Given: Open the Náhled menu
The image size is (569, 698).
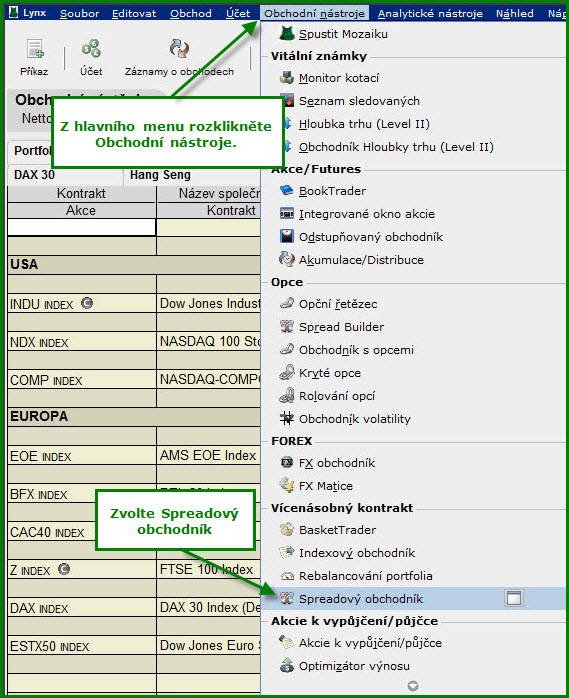Looking at the screenshot, I should tap(515, 13).
